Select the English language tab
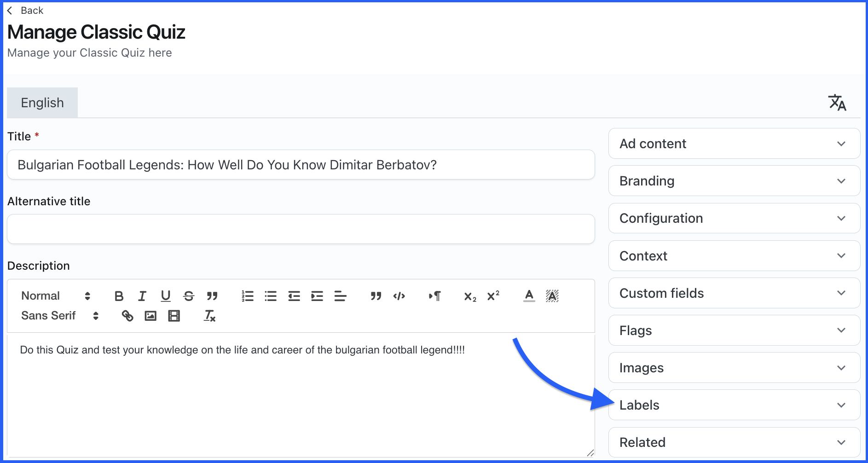 click(x=42, y=103)
